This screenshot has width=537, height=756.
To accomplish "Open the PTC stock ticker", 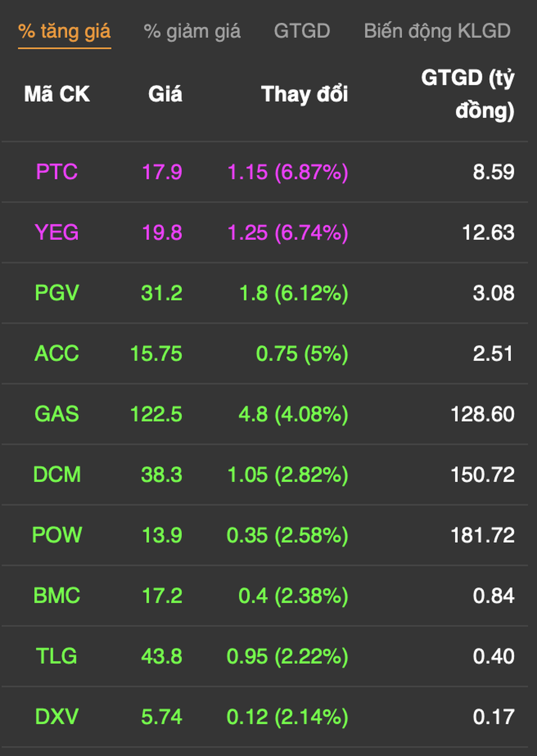I will pyautogui.click(x=57, y=172).
